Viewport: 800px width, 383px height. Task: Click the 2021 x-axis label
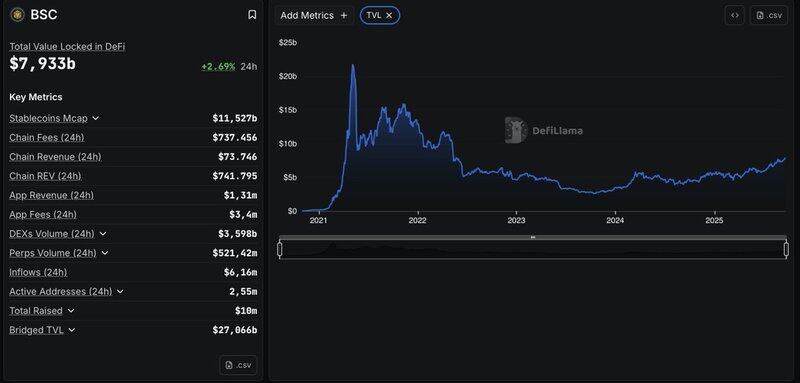318,221
